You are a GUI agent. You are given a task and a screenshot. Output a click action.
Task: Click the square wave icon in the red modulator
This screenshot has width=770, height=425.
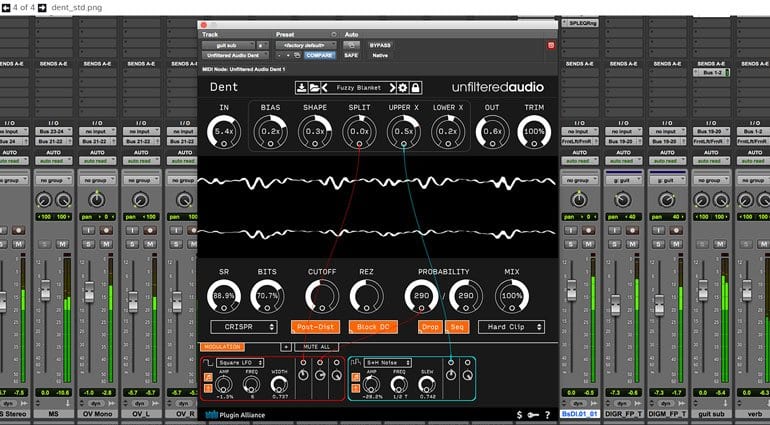(x=208, y=363)
